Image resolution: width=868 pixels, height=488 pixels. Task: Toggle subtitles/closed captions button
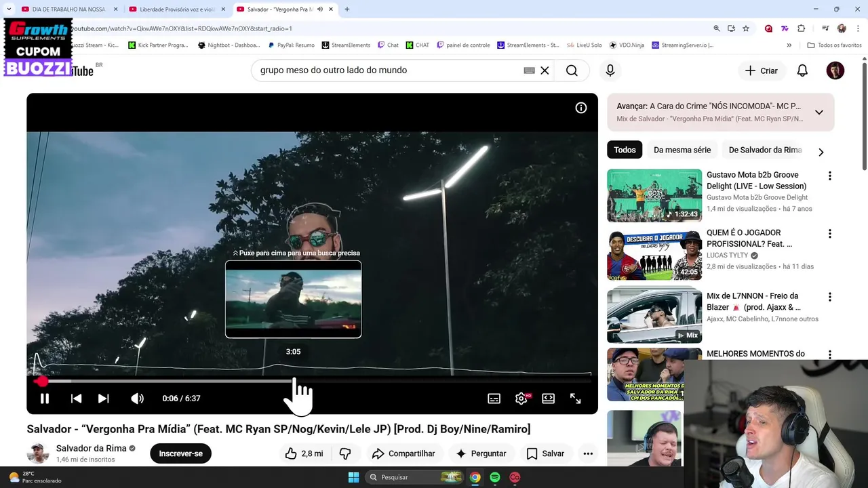(x=494, y=399)
